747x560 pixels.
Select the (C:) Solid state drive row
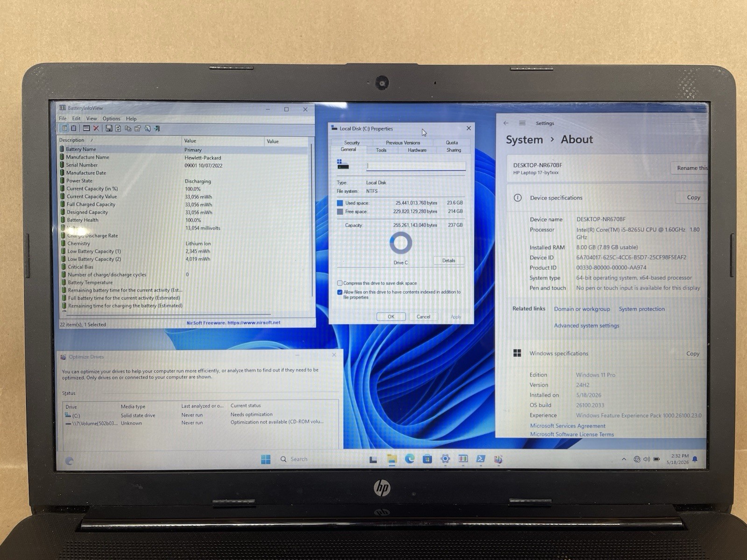point(201,415)
